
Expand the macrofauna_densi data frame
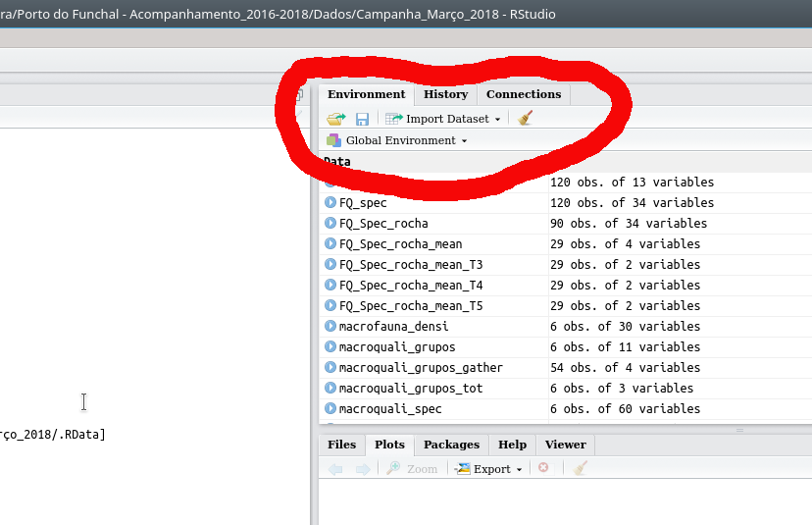330,326
